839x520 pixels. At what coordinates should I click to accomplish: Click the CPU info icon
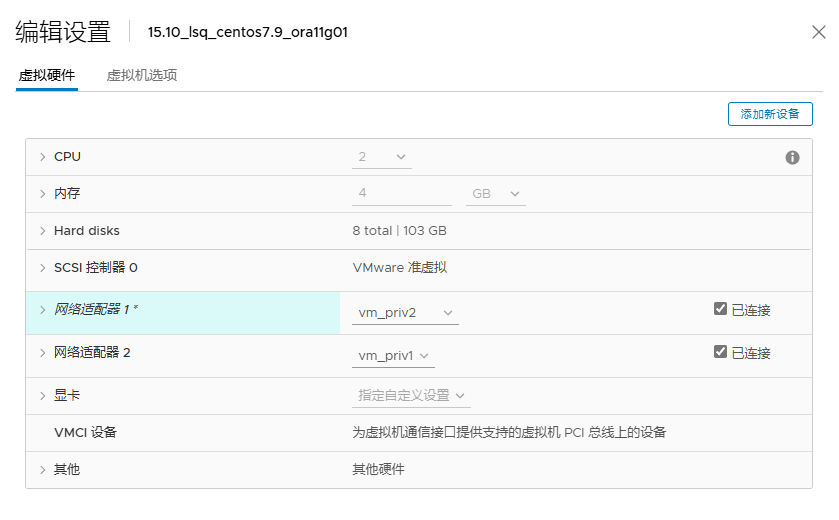(x=792, y=157)
